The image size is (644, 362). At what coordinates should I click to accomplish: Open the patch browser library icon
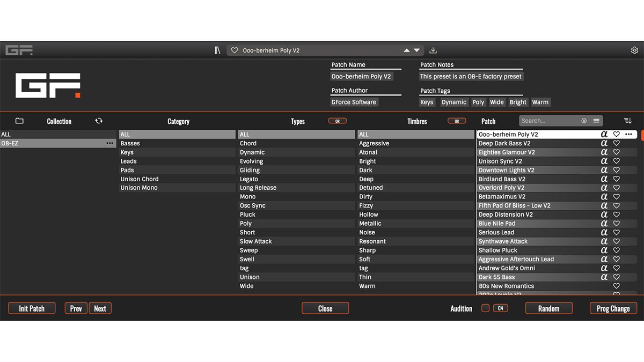coord(217,50)
